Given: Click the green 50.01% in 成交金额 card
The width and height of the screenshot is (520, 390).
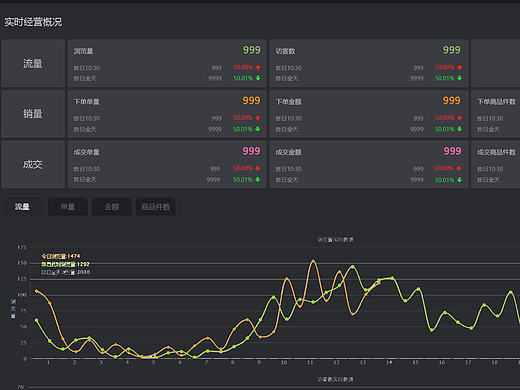Looking at the screenshot, I should point(445,180).
